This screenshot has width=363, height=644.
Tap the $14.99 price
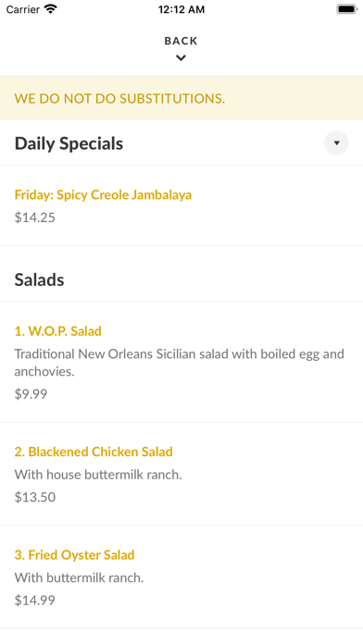click(35, 601)
